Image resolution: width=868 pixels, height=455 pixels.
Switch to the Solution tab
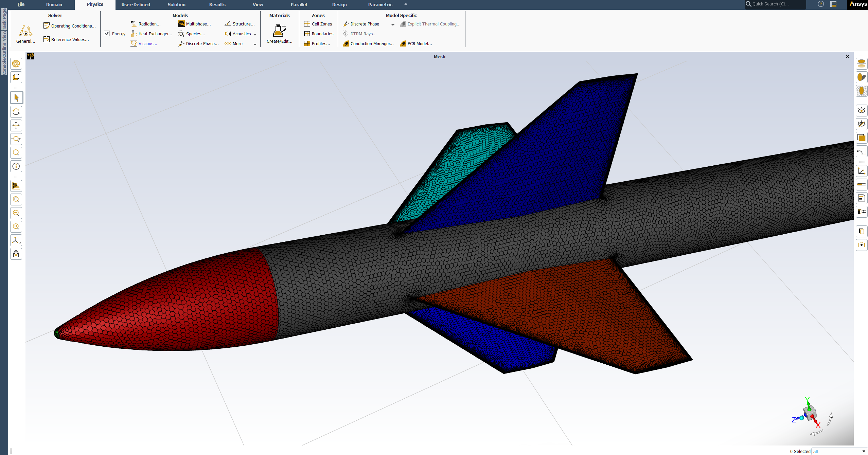(x=176, y=4)
